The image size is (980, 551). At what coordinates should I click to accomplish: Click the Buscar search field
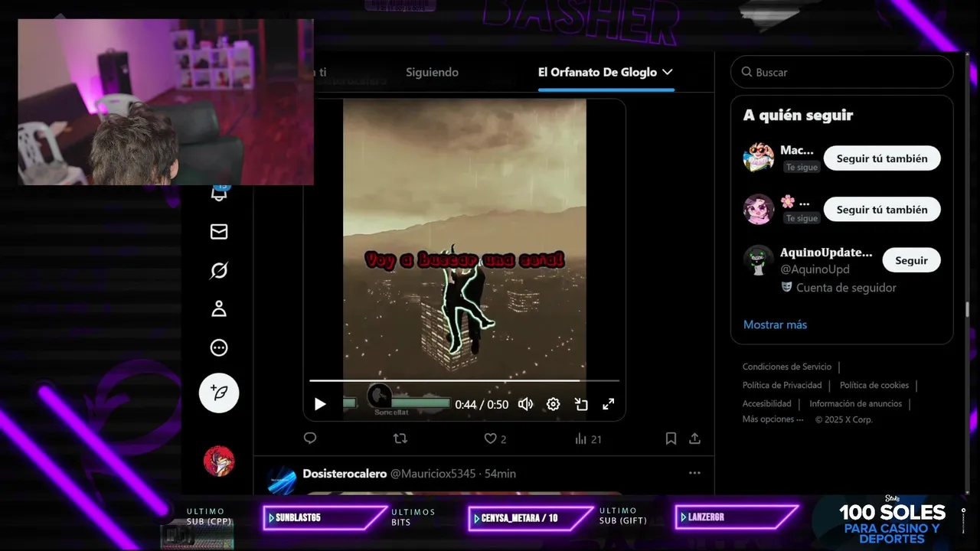click(x=841, y=72)
